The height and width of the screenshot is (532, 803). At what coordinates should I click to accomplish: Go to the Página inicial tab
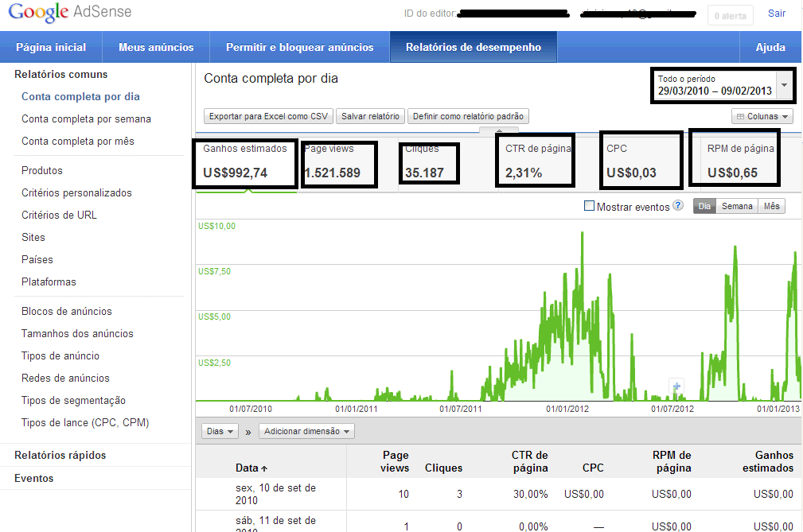tap(51, 47)
